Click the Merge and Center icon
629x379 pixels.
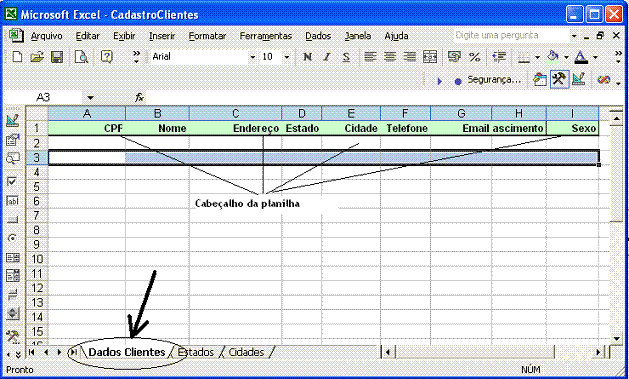coord(430,57)
